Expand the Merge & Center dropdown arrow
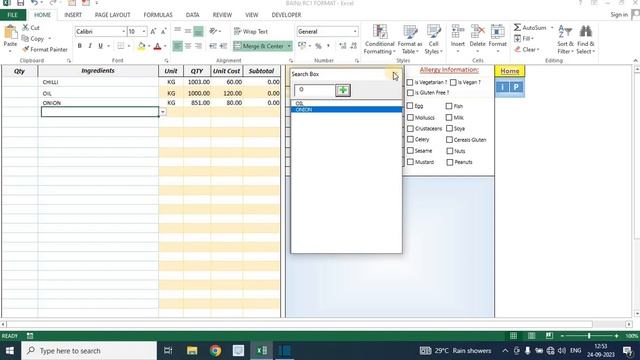 [289, 46]
